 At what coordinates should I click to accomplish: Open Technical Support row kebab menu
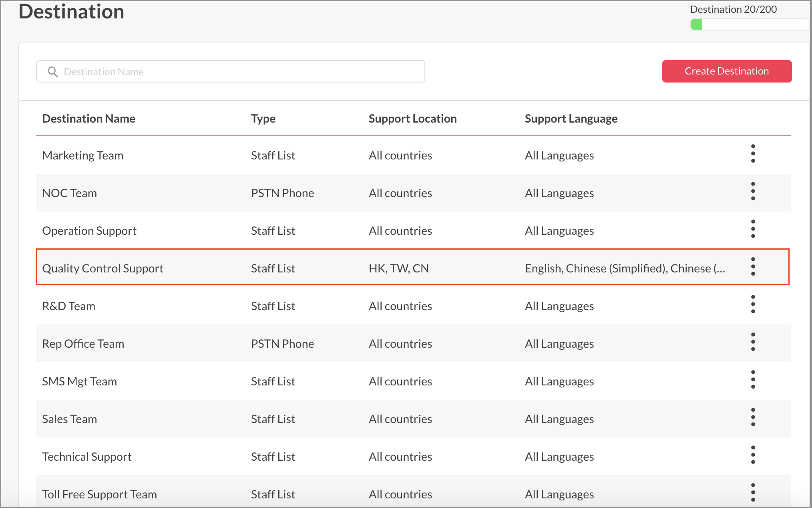[753, 455]
